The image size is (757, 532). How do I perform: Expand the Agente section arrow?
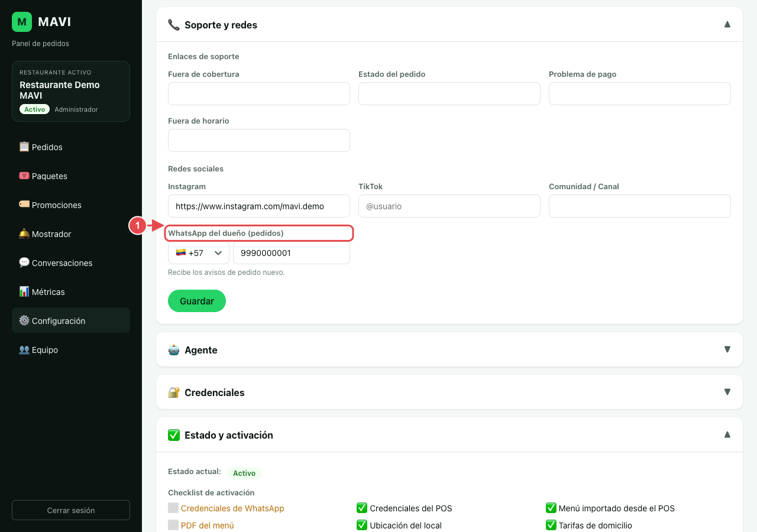click(727, 349)
